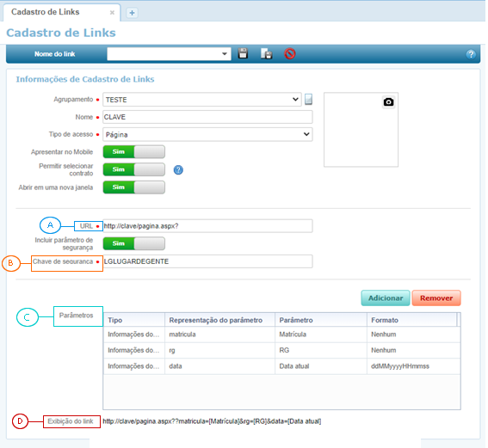Select the rg representation cell
488x448 pixels.
pos(219,350)
